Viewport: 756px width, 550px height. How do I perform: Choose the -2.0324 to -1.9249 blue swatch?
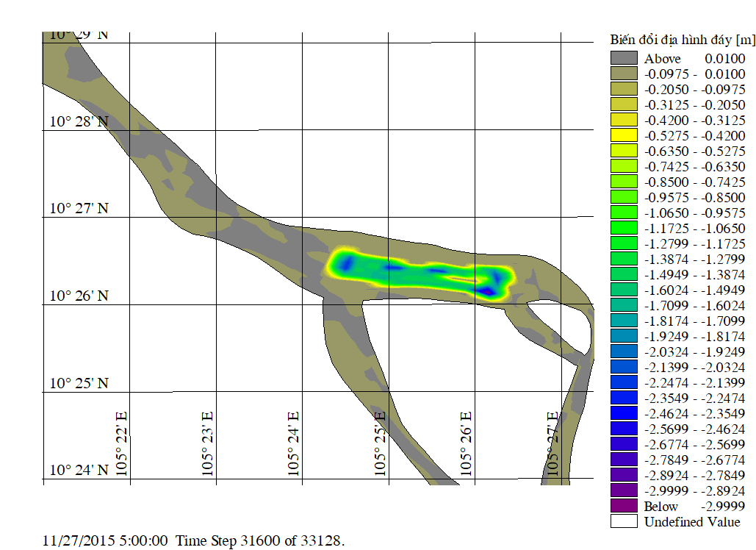point(624,351)
